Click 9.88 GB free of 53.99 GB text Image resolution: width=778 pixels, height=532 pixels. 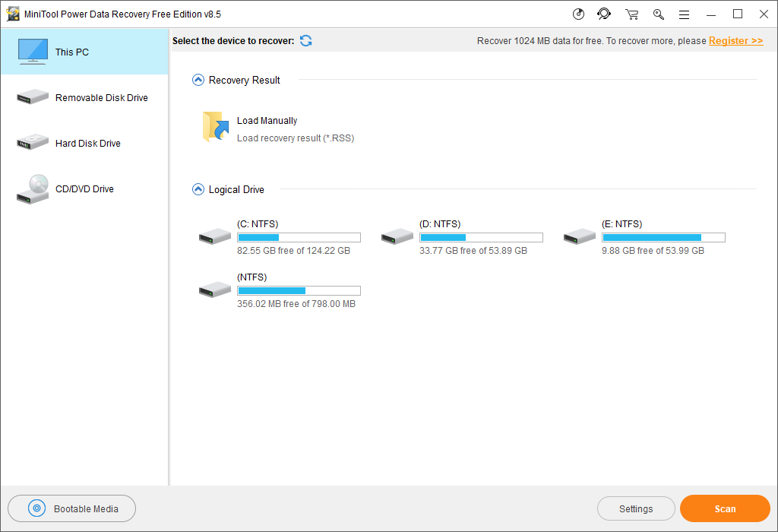[x=653, y=251]
